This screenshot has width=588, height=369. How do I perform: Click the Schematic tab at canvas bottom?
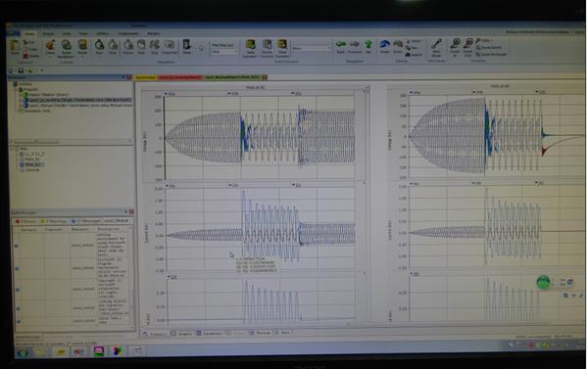click(154, 334)
